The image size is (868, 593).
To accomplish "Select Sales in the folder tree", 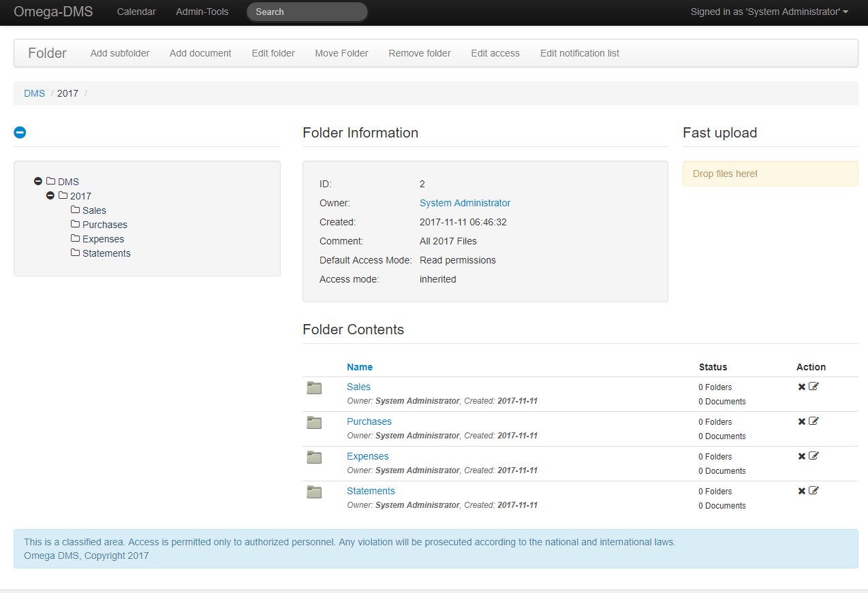I will (94, 210).
